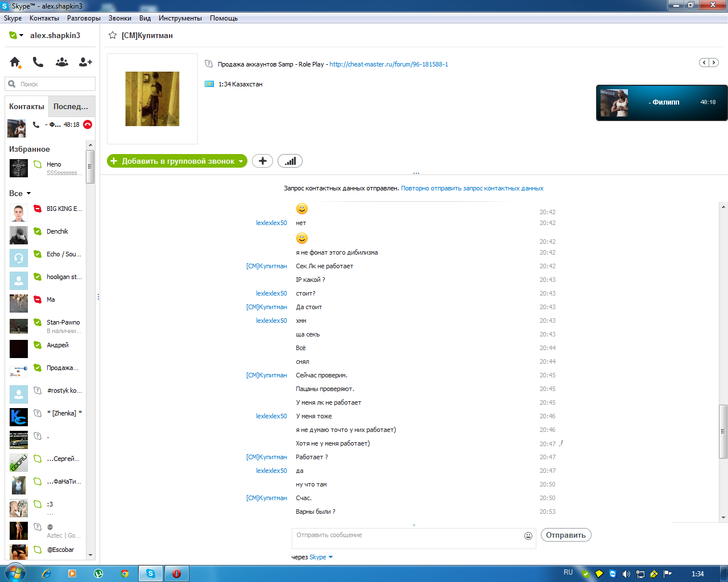
Task: Launch Windows Media Player from taskbar
Action: [x=72, y=573]
